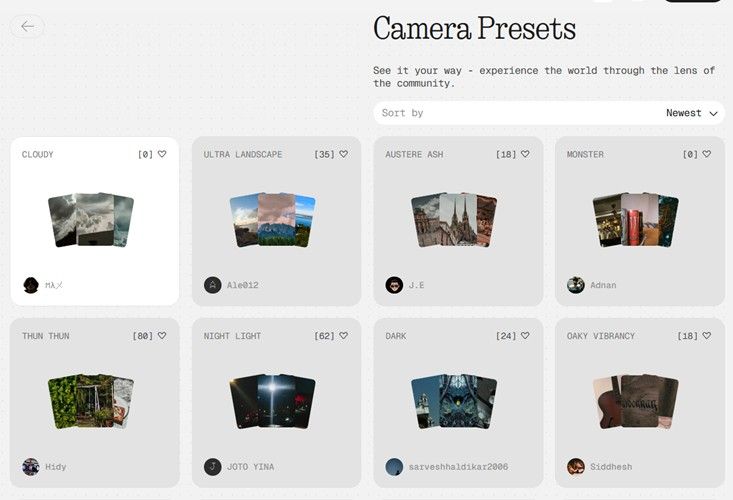Open the Thun Thun photo stack
The image size is (733, 500).
[x=91, y=401]
